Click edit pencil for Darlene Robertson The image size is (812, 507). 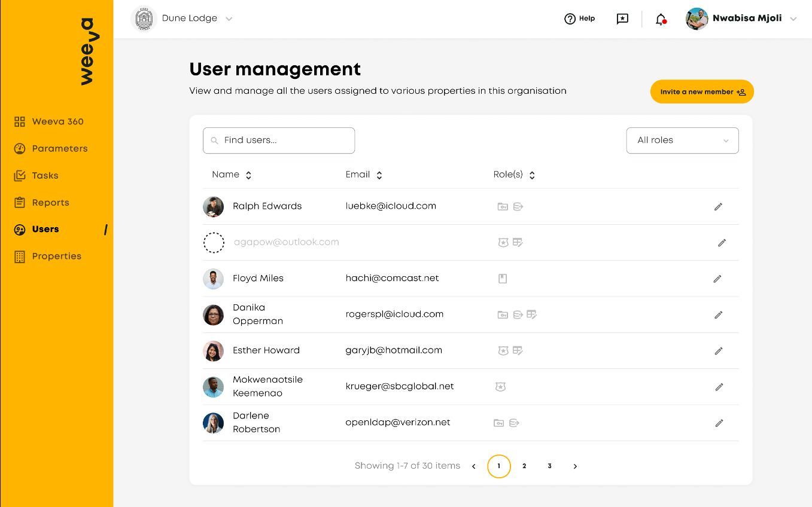[x=719, y=423]
